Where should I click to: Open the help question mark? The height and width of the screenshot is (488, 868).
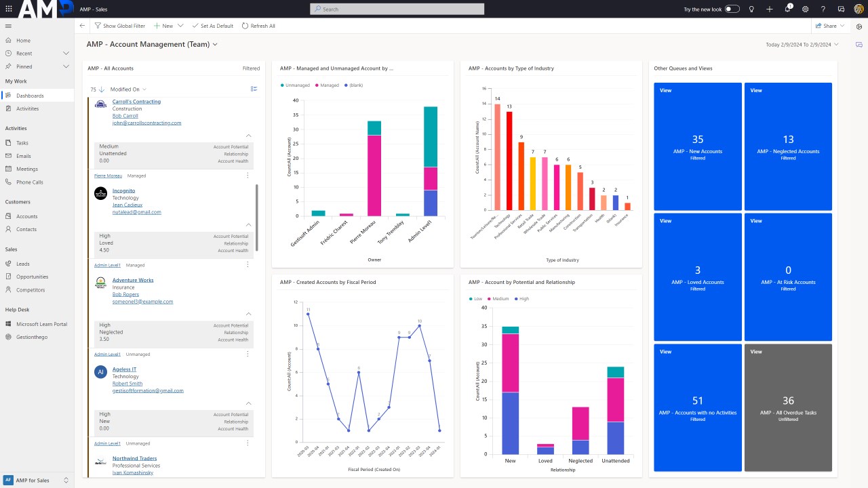tap(823, 9)
